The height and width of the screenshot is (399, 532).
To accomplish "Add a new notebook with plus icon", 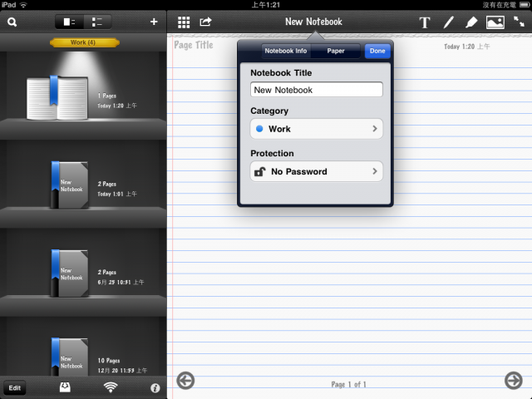I will click(x=154, y=22).
